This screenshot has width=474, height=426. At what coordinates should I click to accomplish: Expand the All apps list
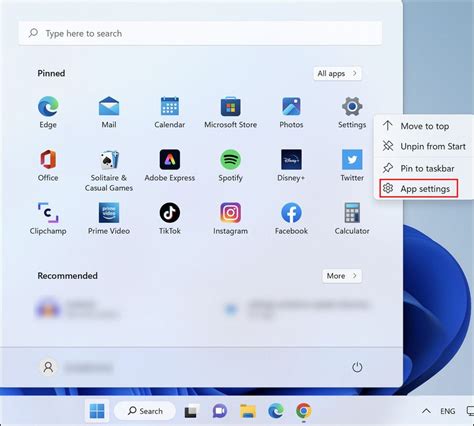coord(337,73)
